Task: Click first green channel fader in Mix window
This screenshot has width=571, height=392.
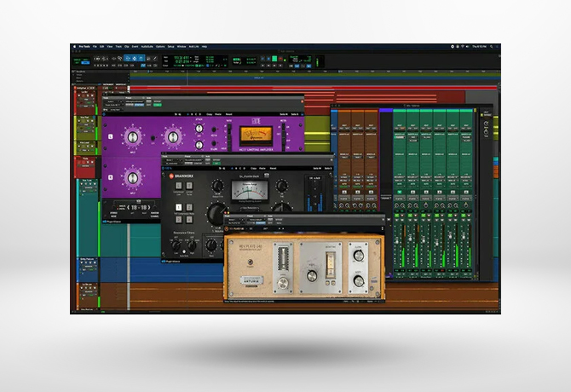Action: [397, 240]
